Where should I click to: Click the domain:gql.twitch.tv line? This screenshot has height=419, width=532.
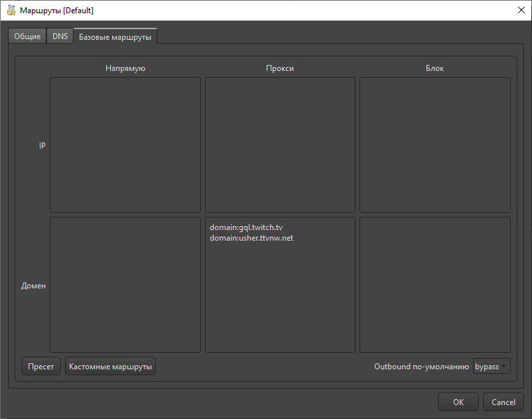[x=246, y=227]
